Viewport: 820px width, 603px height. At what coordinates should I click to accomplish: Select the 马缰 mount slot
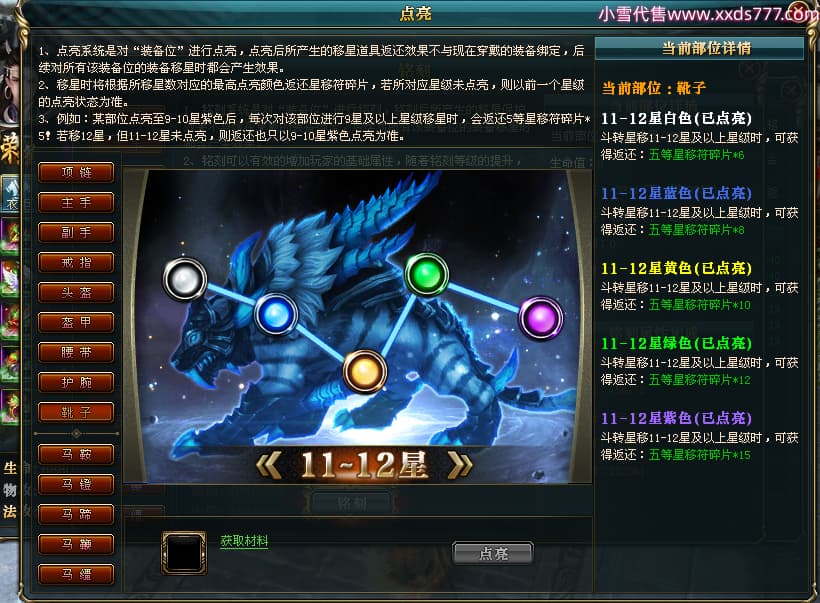(76, 574)
